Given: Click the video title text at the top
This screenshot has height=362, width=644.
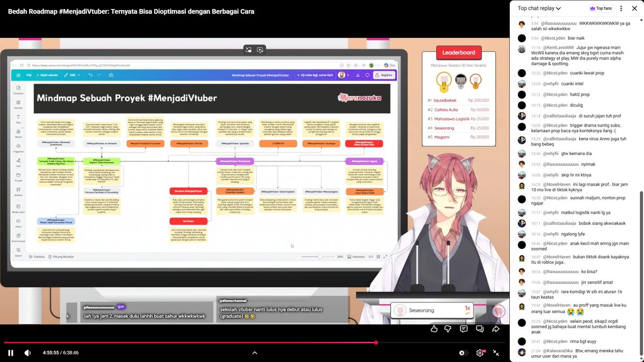Looking at the screenshot, I should pyautogui.click(x=131, y=11).
